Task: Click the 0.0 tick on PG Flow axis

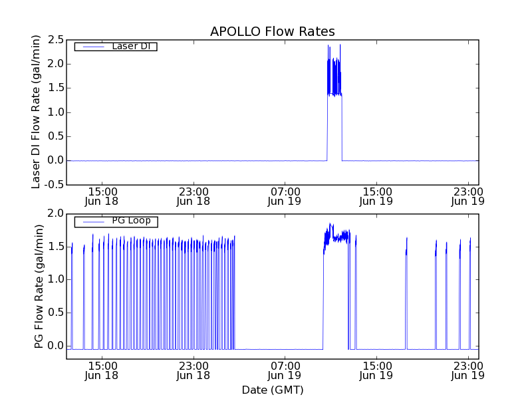Action: click(56, 346)
